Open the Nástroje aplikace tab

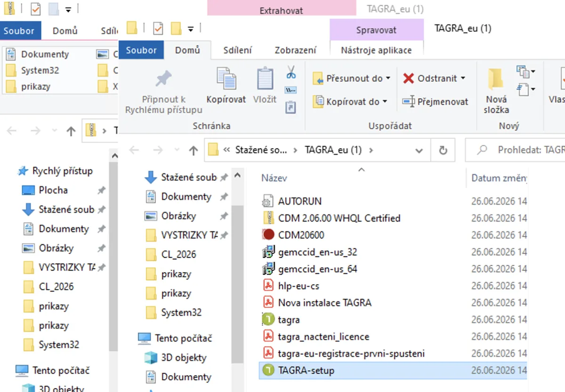click(376, 50)
